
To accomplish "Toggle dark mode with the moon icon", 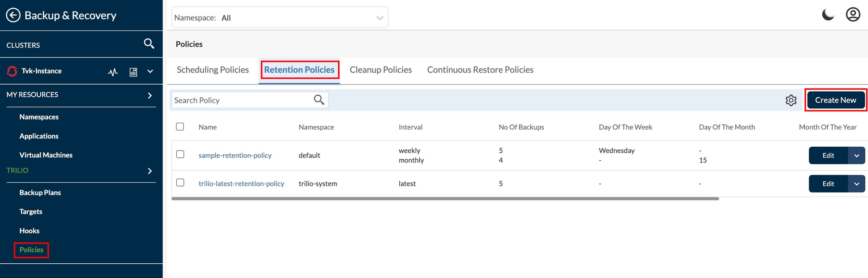I will 828,15.
